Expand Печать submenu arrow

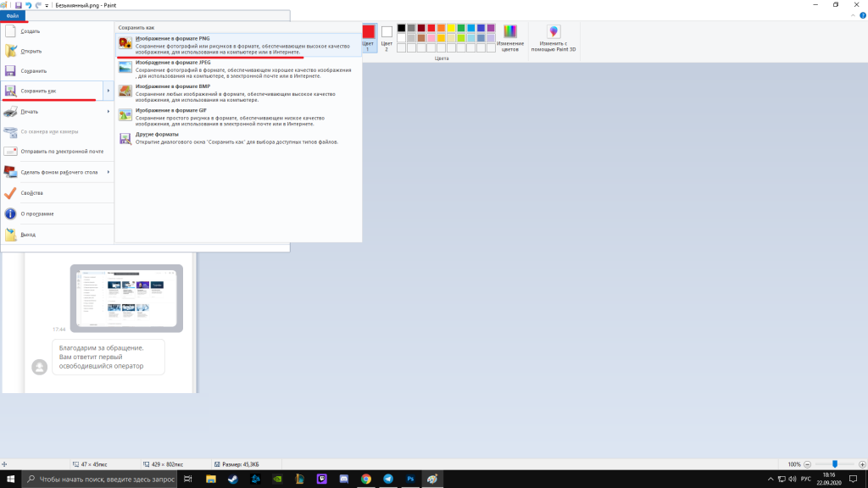coord(108,112)
